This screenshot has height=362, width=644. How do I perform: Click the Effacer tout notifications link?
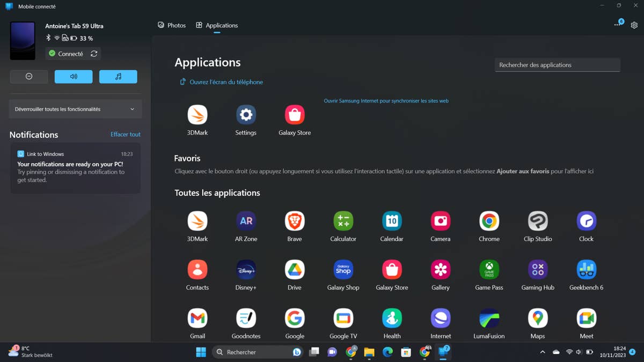[126, 135]
